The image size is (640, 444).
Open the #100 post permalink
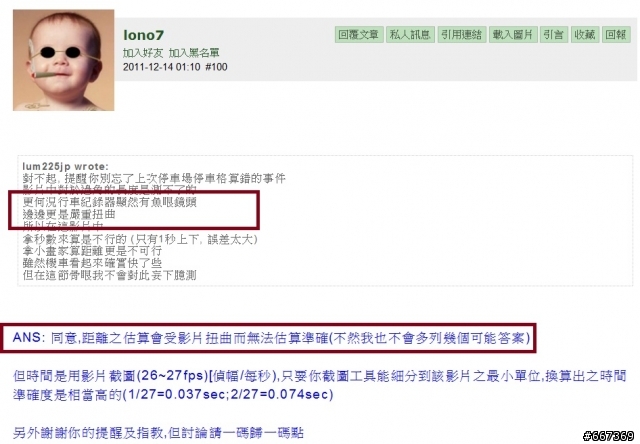click(x=216, y=67)
